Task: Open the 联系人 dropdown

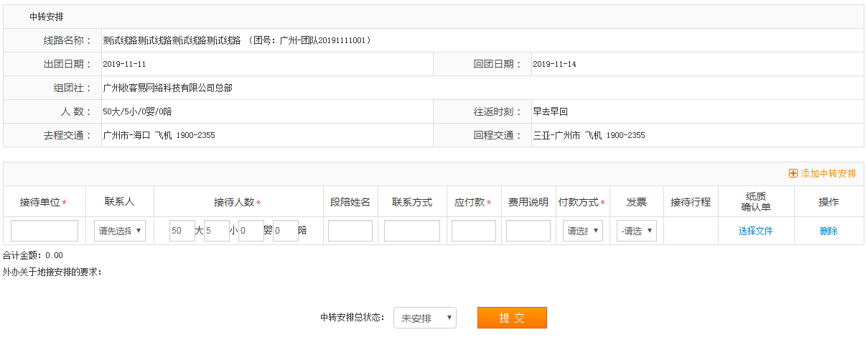Action: click(120, 231)
